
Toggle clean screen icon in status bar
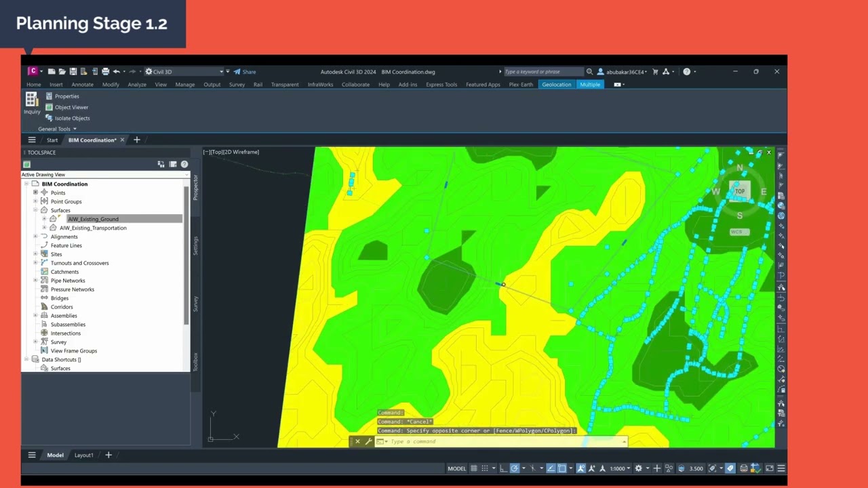(x=770, y=468)
